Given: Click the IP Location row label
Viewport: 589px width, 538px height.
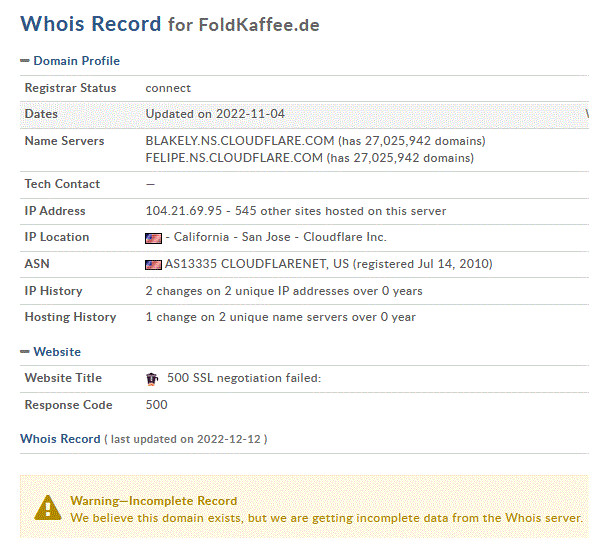Looking at the screenshot, I should (x=57, y=237).
